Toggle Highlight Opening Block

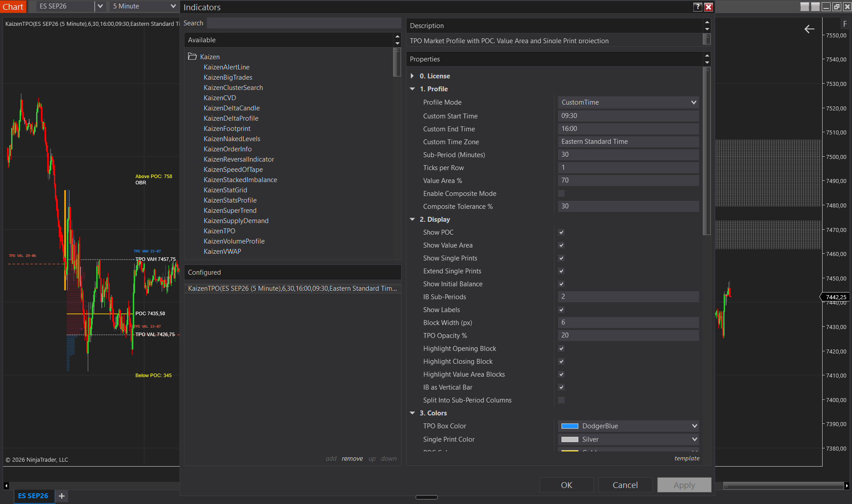561,349
